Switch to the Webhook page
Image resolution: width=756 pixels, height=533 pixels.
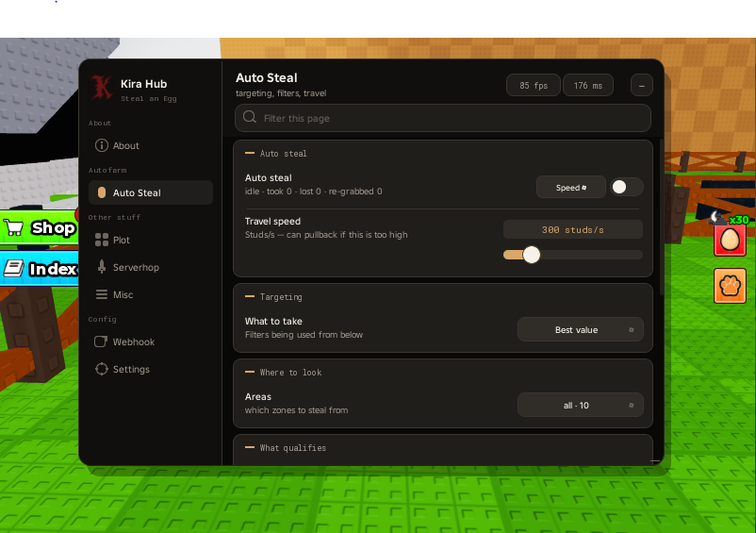click(151, 341)
